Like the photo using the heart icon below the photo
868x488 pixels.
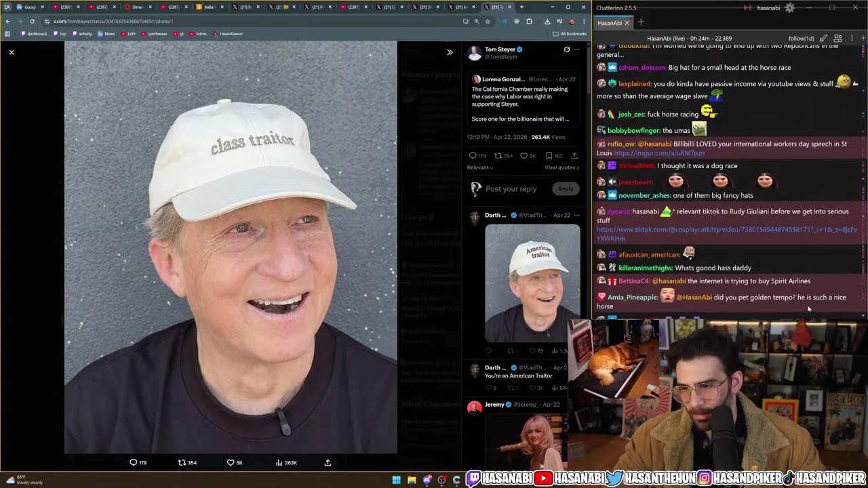click(231, 462)
